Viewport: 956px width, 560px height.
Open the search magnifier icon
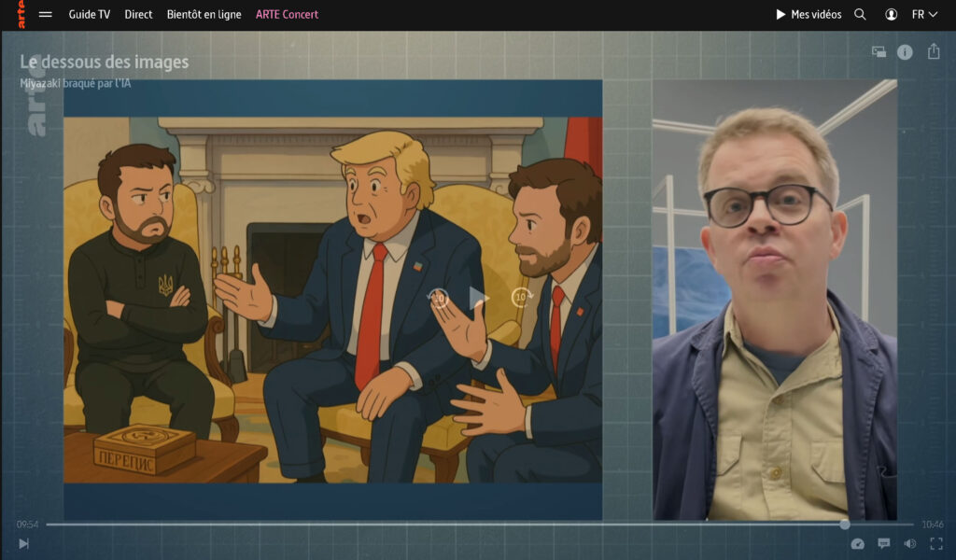click(860, 15)
